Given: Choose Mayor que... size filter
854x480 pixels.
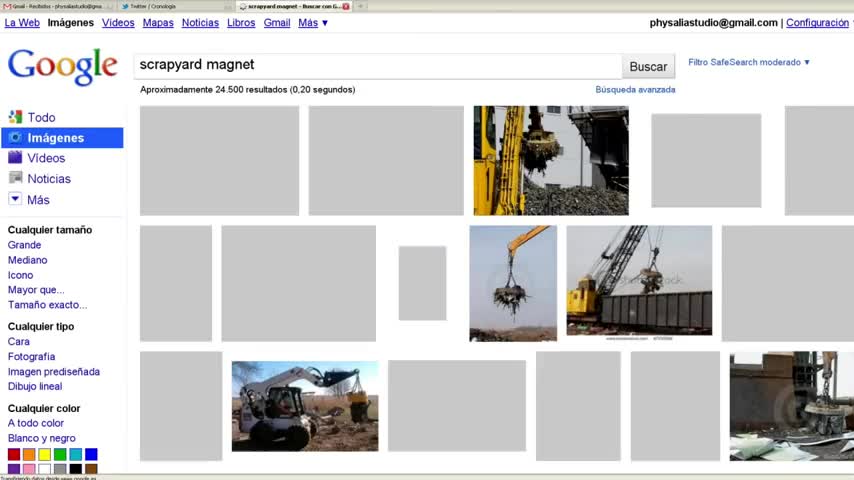Looking at the screenshot, I should pyautogui.click(x=36, y=290).
